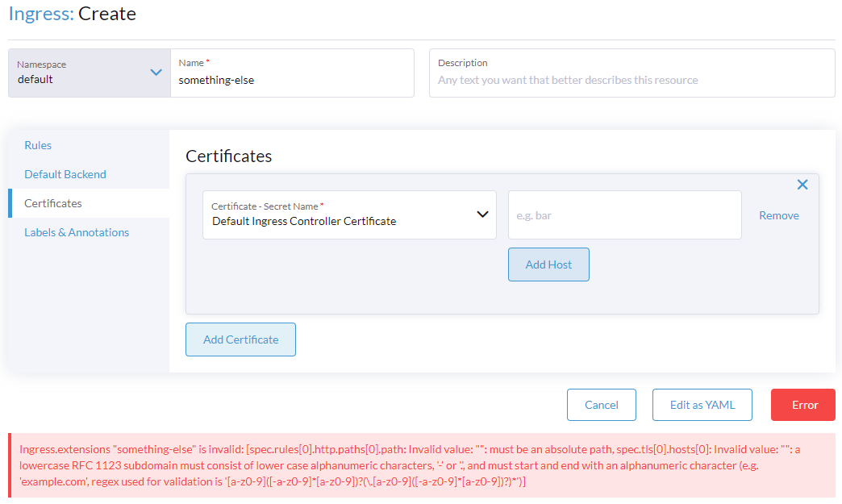The height and width of the screenshot is (504, 842).
Task: Click Add Host to add a hostname
Action: (548, 264)
